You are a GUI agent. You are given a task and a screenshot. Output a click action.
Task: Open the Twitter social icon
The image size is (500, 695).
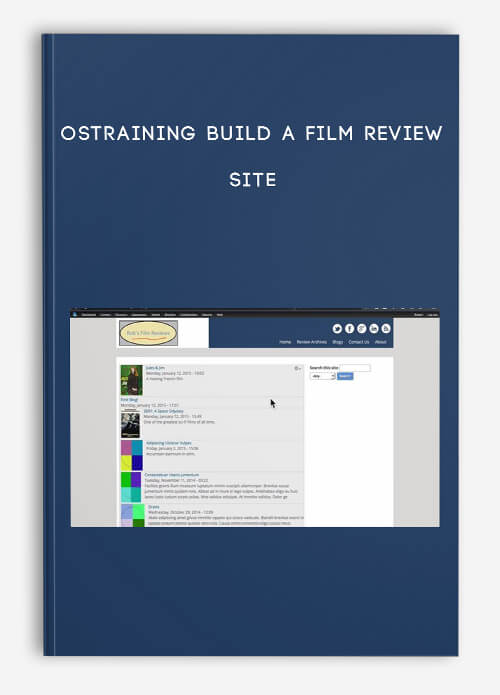coord(337,328)
